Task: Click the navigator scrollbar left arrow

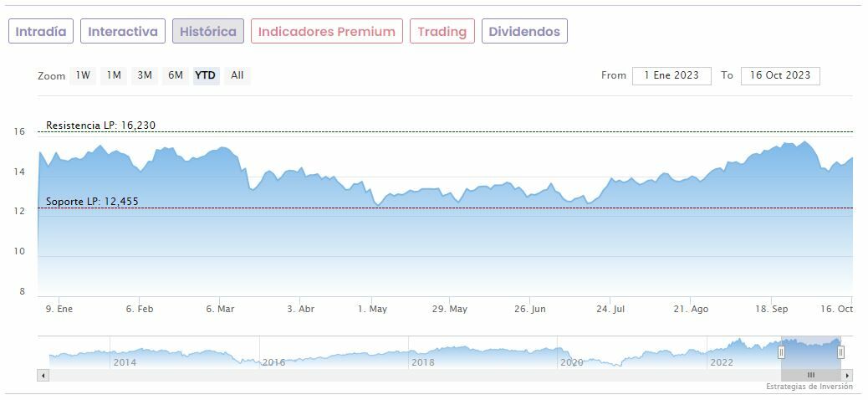Action: (42, 375)
